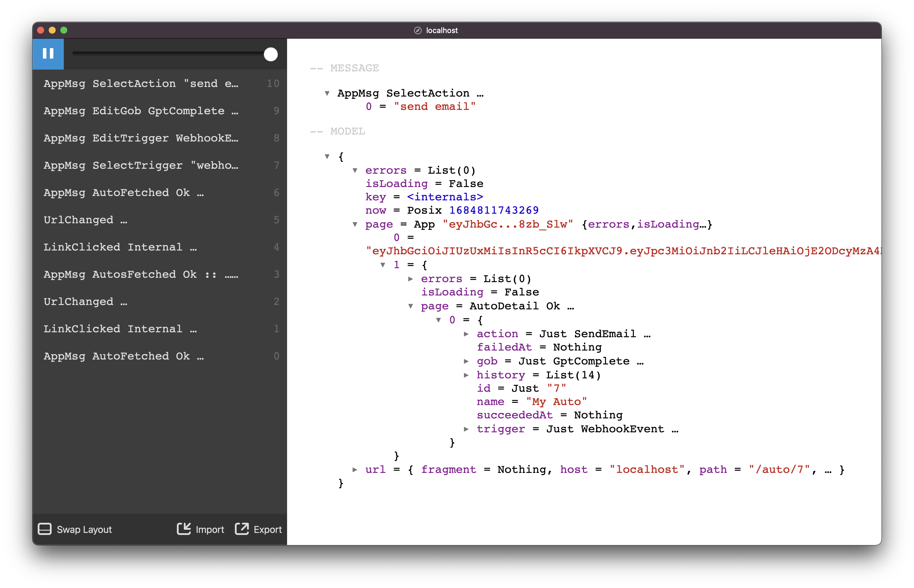Image resolution: width=914 pixels, height=588 pixels.
Task: Click the Swap Layout icon
Action: [x=45, y=529]
